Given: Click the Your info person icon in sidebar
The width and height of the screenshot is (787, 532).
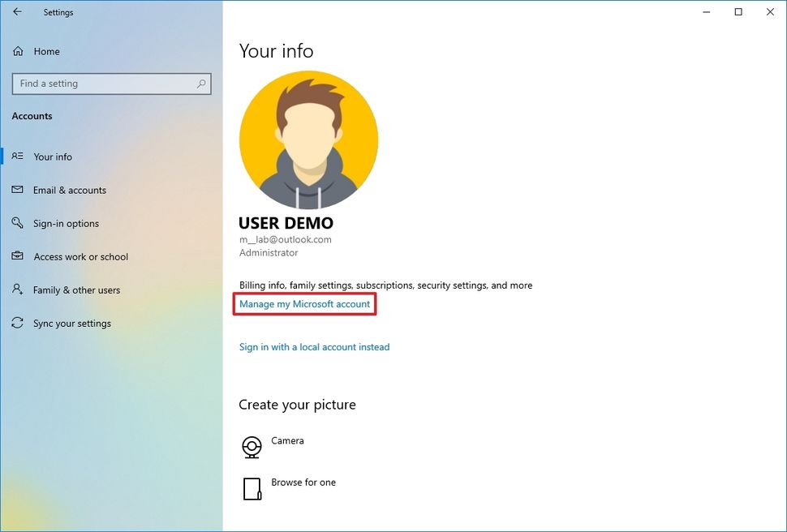Looking at the screenshot, I should 18,157.
